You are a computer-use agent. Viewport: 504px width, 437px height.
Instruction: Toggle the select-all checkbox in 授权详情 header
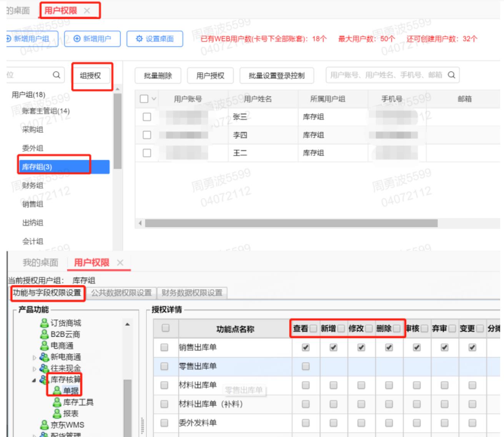point(166,328)
